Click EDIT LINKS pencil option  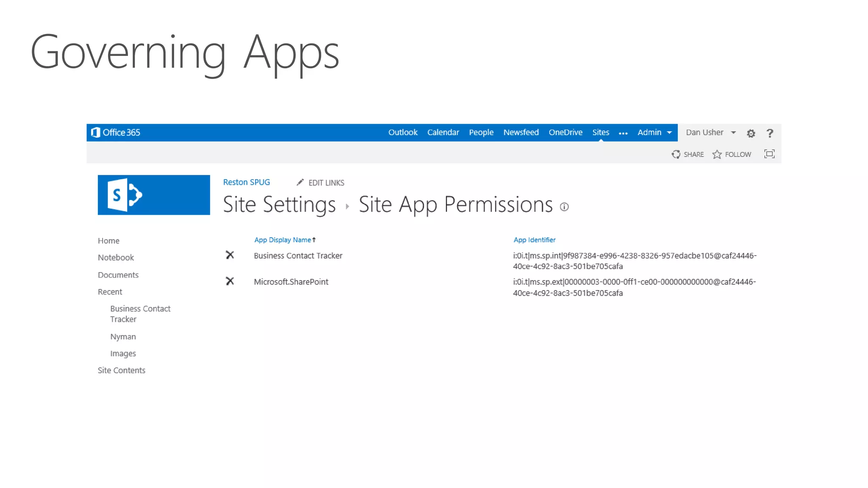click(x=320, y=183)
